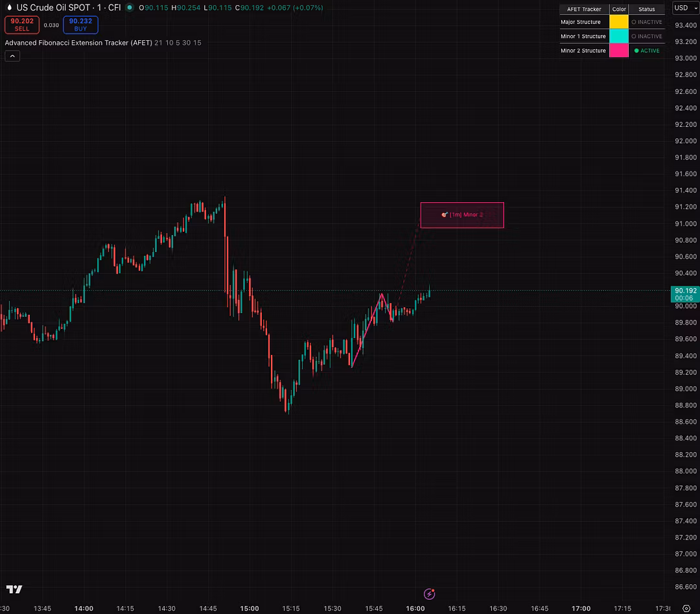Click the 93.400 price scale label
This screenshot has height=614, width=700.
coord(685,25)
